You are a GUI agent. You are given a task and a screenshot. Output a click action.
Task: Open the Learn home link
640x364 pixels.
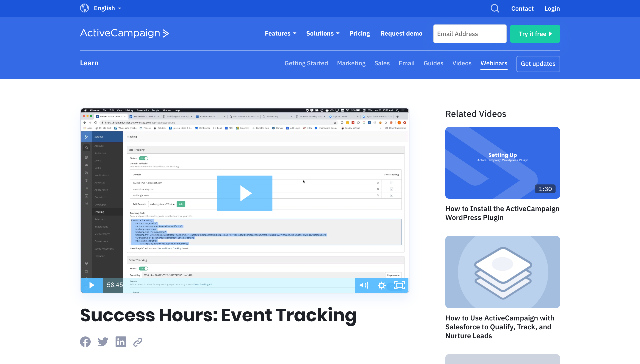coord(89,63)
